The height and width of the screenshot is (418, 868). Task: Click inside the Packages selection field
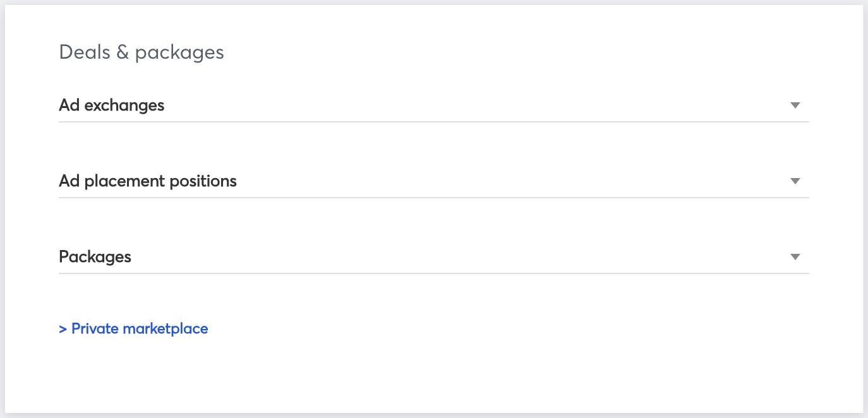coord(433,257)
